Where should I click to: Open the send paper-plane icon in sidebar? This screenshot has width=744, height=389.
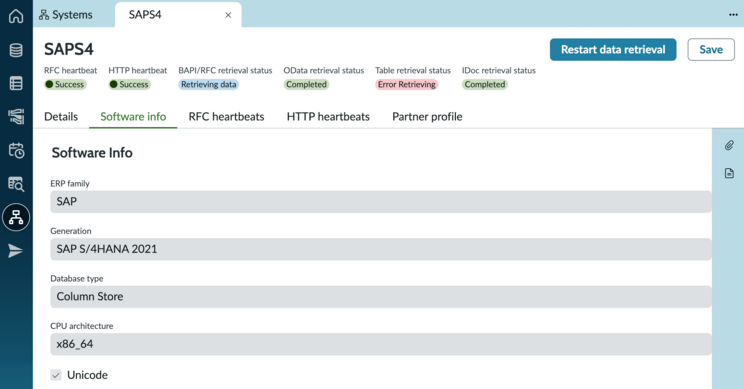click(x=16, y=250)
